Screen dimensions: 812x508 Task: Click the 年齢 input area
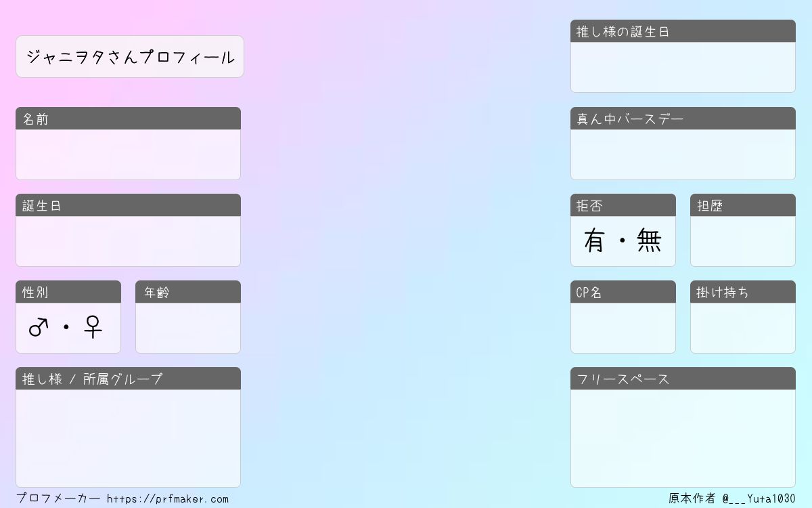pos(188,328)
